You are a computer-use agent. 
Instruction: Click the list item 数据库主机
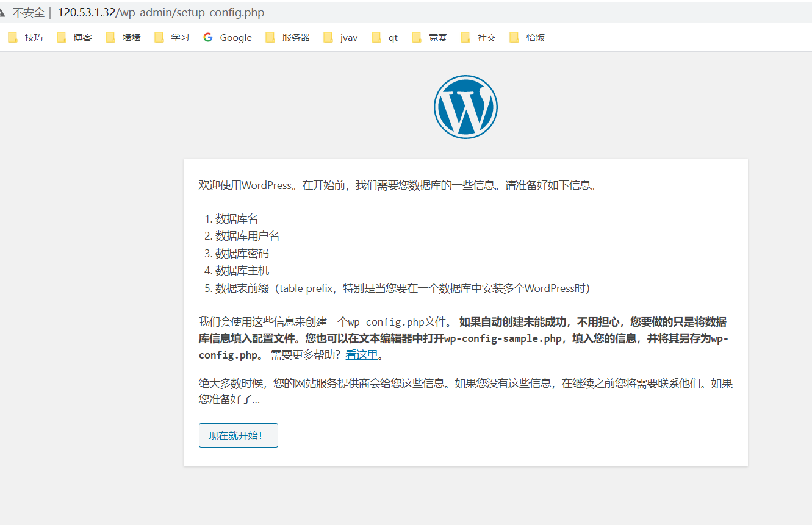[242, 270]
